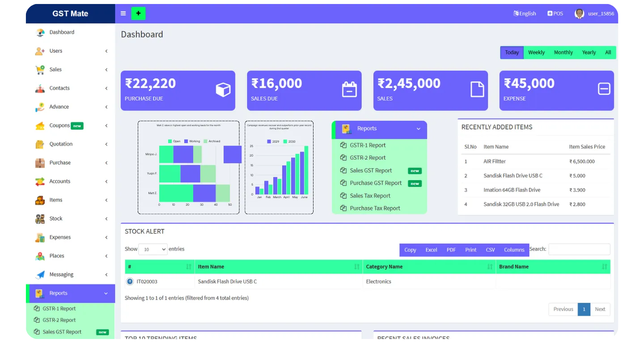Open the English language menu

coord(524,13)
